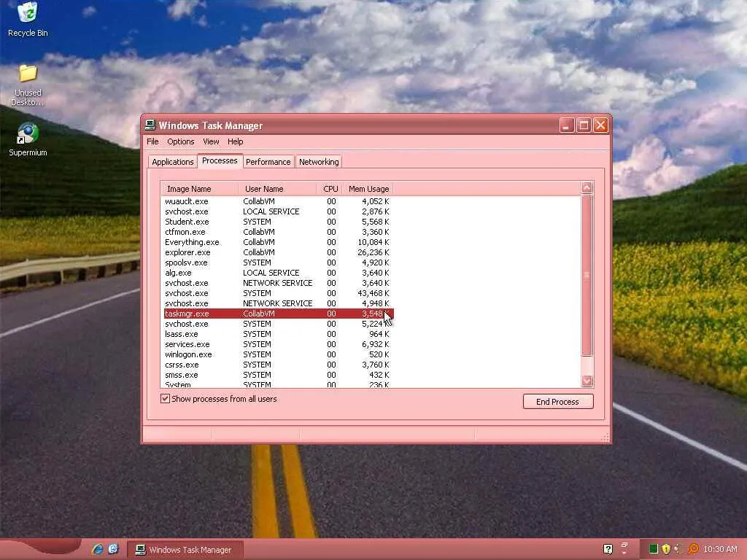Select the lsass.exe process row
747x560 pixels.
pyautogui.click(x=278, y=334)
